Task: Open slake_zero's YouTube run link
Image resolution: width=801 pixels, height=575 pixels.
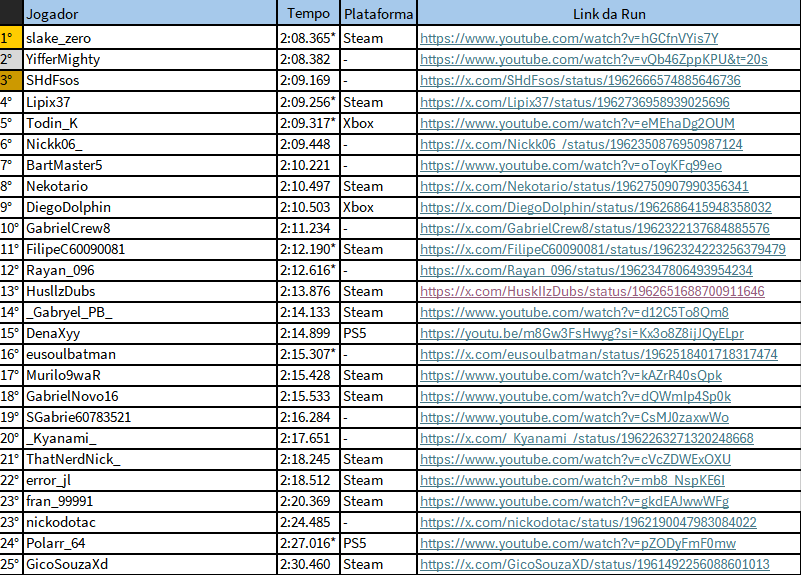Action: point(569,38)
